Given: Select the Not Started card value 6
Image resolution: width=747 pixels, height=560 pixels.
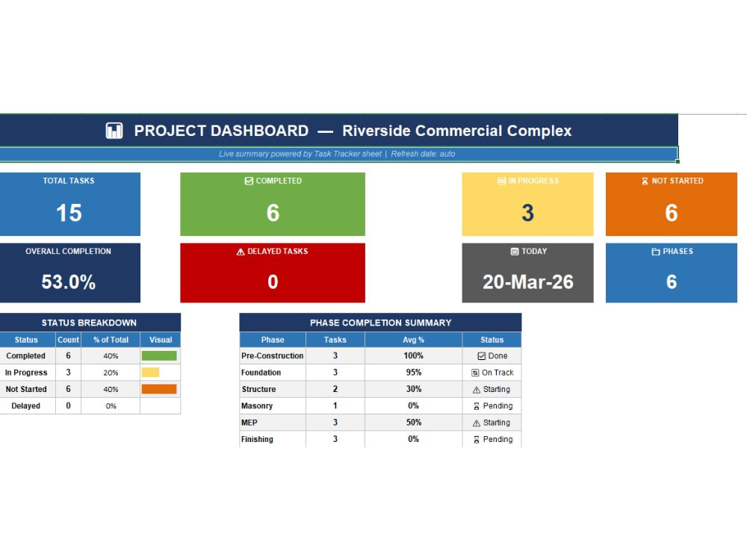Looking at the screenshot, I should tap(672, 213).
